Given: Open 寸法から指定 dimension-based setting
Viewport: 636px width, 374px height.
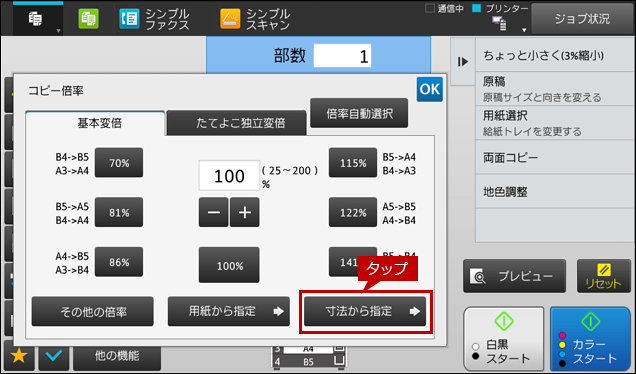Looking at the screenshot, I should pyautogui.click(x=365, y=312).
